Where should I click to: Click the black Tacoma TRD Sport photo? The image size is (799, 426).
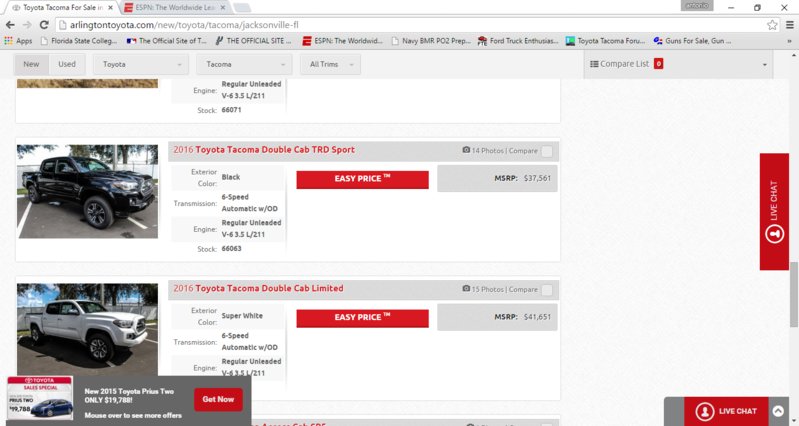(87, 191)
